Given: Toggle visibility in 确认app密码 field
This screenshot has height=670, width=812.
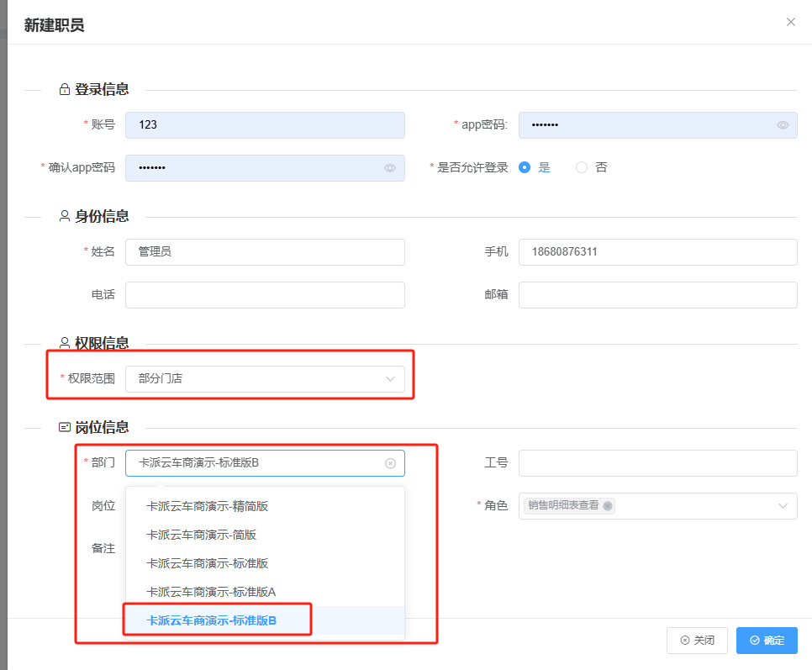Looking at the screenshot, I should click(x=390, y=168).
